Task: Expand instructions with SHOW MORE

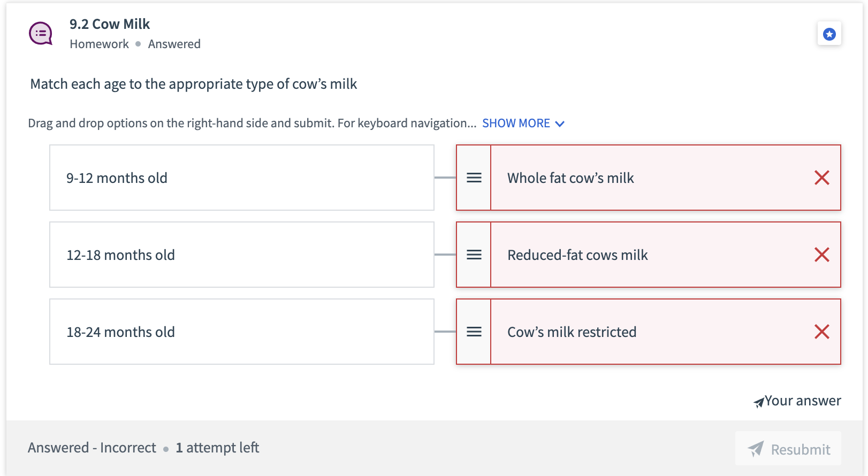Action: pyautogui.click(x=516, y=124)
